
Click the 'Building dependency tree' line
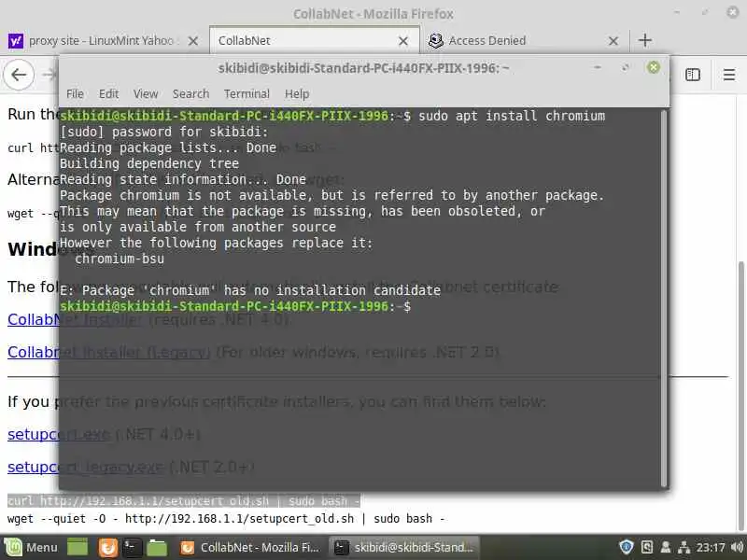tap(149, 163)
